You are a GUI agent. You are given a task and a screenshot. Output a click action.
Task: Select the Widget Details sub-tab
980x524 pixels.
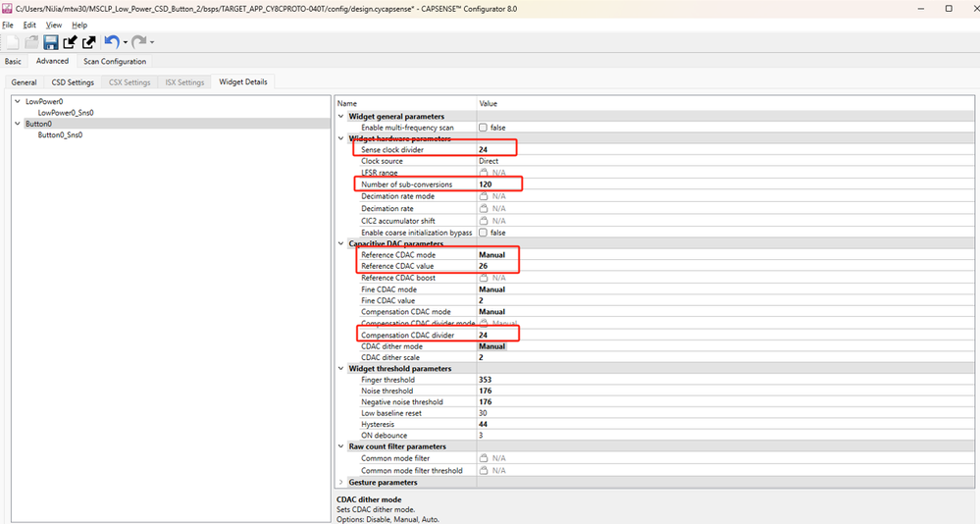(243, 81)
